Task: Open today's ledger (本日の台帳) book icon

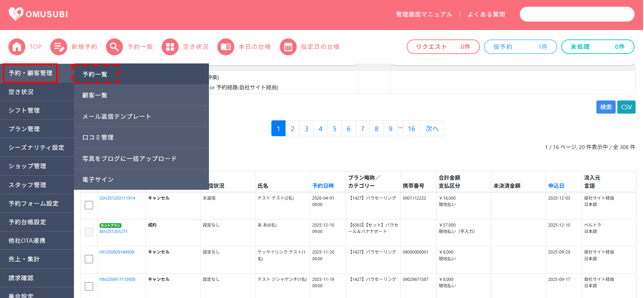Action: 226,47
